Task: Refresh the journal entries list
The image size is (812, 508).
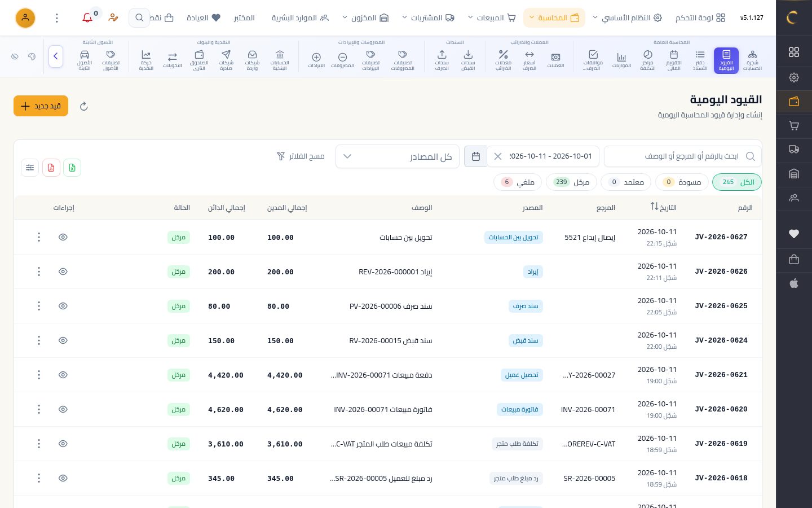Action: (84, 106)
